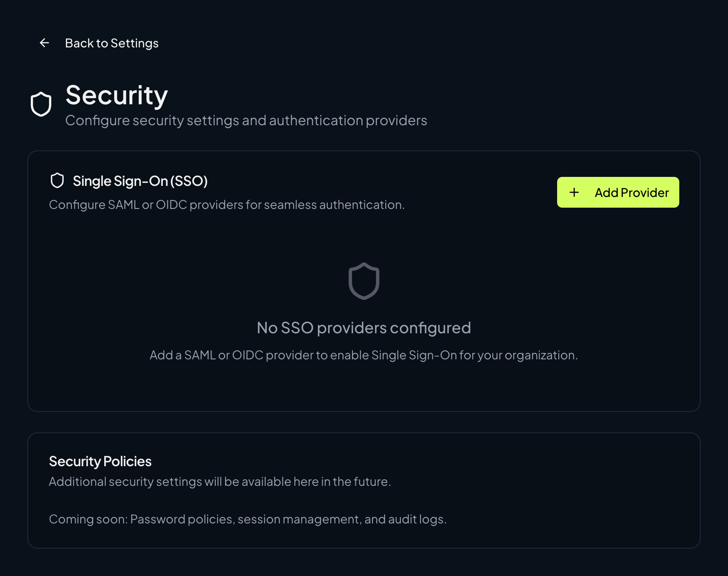Screen dimensions: 728x576
Task: Click the Coming soon text about password policies
Action: (248, 519)
